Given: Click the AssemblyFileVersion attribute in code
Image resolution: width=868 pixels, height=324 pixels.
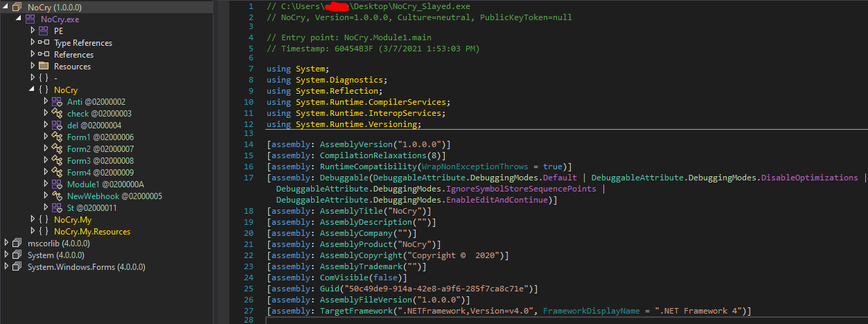Looking at the screenshot, I should pyautogui.click(x=360, y=300).
